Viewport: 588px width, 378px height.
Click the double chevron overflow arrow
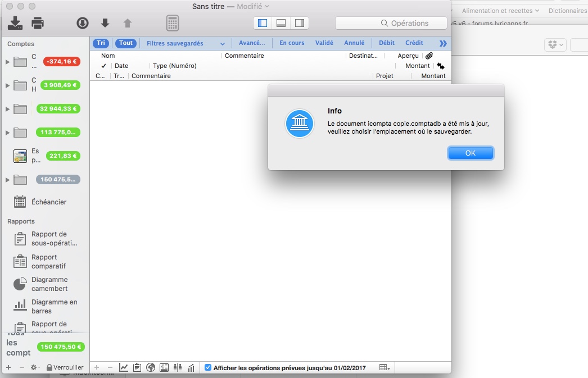(443, 43)
